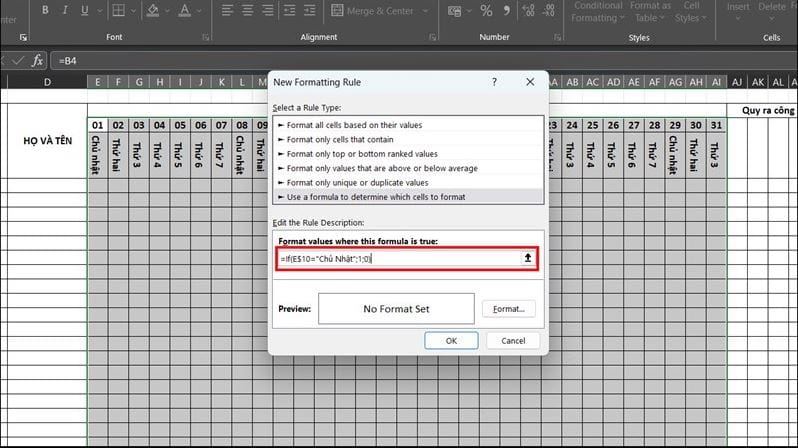Click the Font Color A swatch
The height and width of the screenshot is (448, 798).
[185, 10]
